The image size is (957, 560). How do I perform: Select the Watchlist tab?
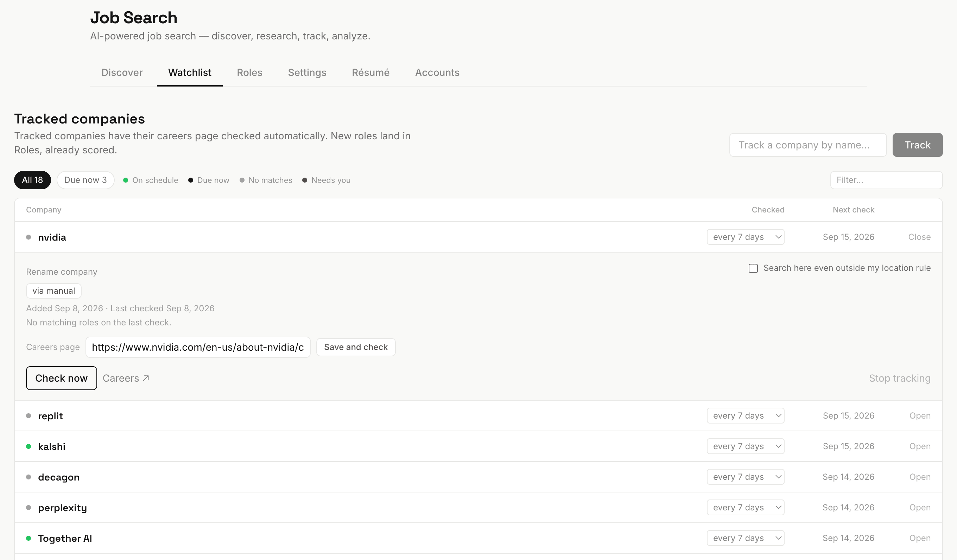190,72
